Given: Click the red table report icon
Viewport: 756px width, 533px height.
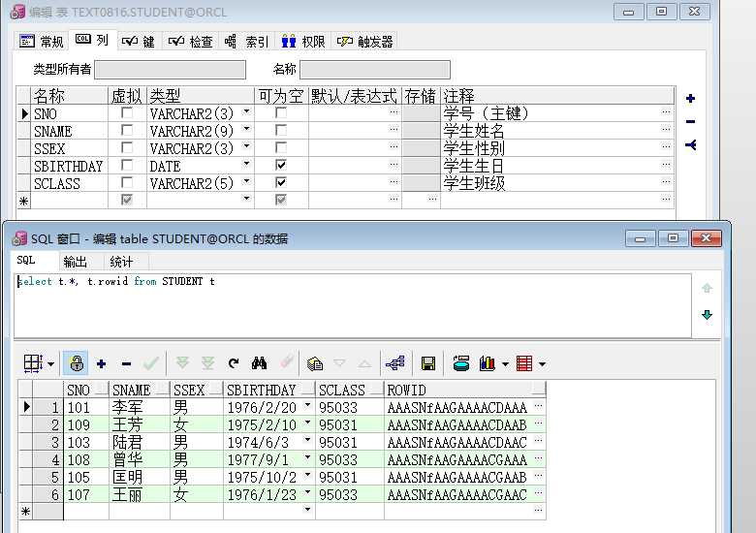Looking at the screenshot, I should [524, 363].
